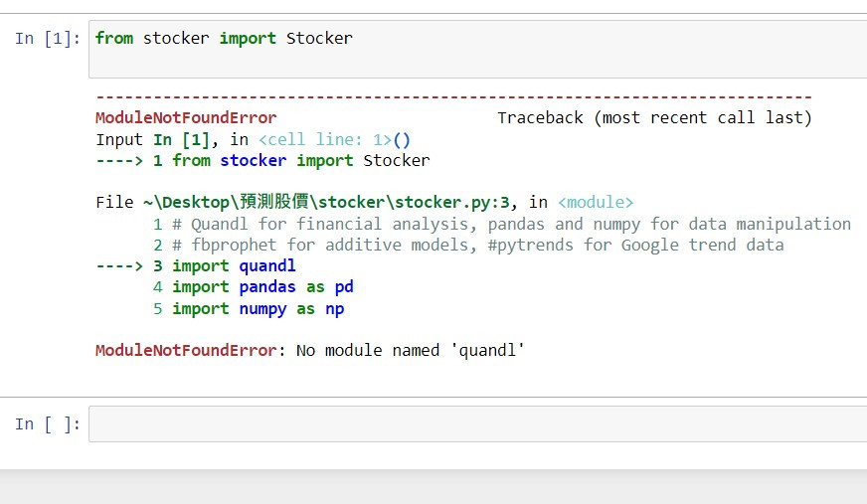Click inside the empty code cell
The height and width of the screenshot is (504, 867).
[477, 423]
